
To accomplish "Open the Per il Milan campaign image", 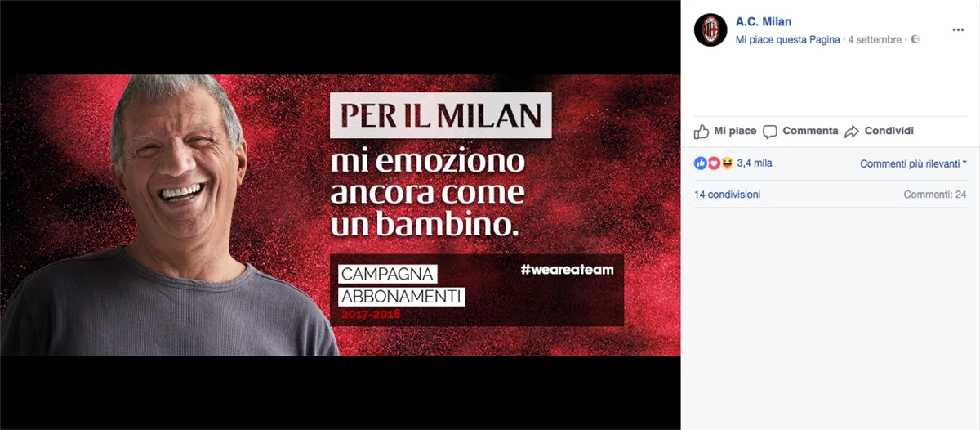I will (x=340, y=216).
